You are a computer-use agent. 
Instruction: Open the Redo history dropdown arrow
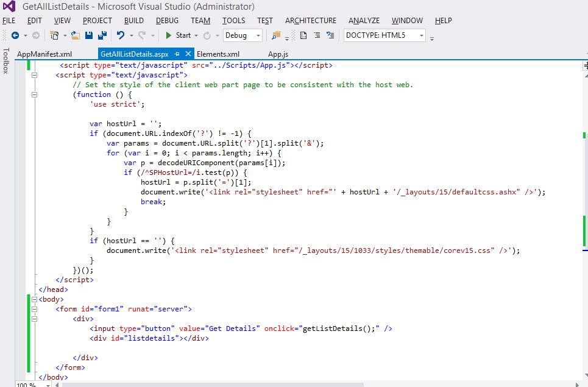(x=152, y=35)
